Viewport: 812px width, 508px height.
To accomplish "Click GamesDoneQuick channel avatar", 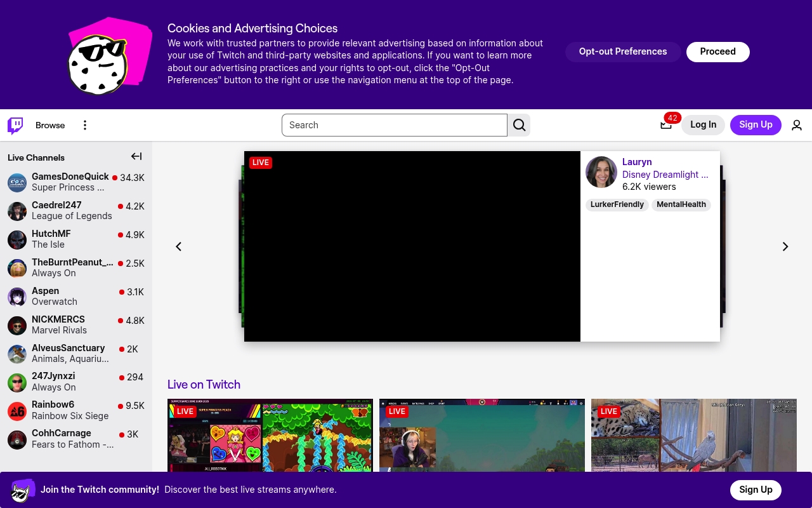I will [17, 183].
